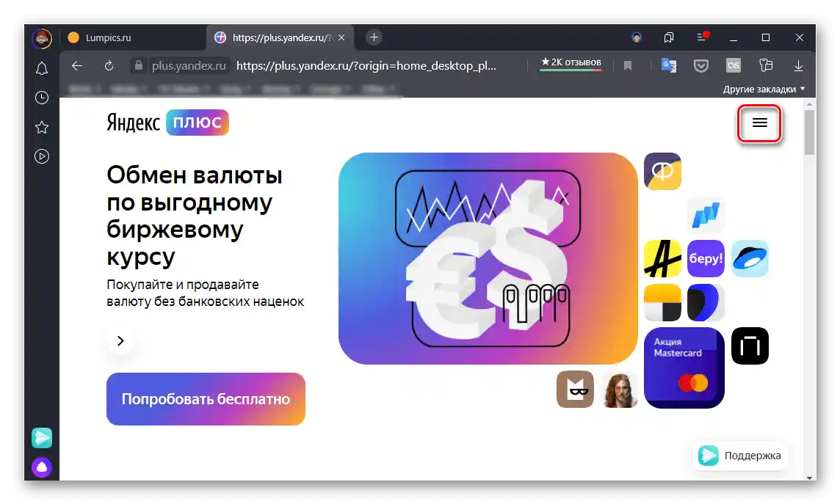The width and height of the screenshot is (840, 504).
Task: Click the lock site security icon
Action: click(x=139, y=65)
